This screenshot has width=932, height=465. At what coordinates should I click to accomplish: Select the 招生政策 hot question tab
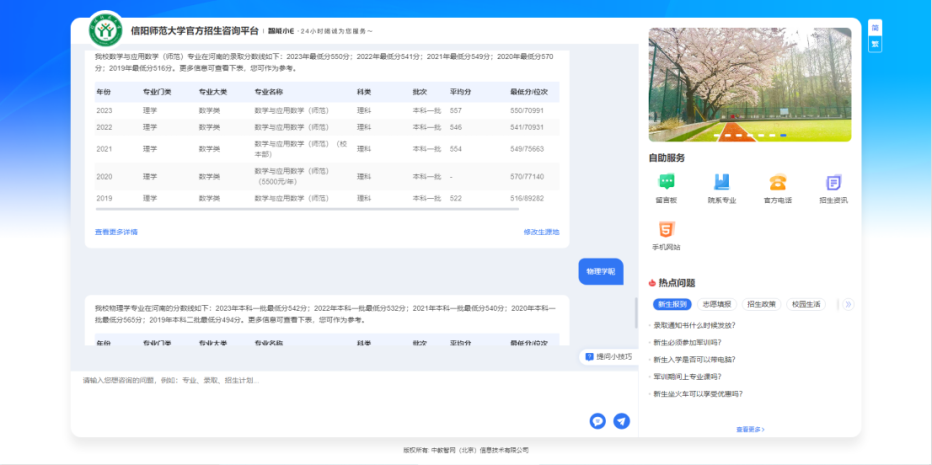[x=761, y=304]
